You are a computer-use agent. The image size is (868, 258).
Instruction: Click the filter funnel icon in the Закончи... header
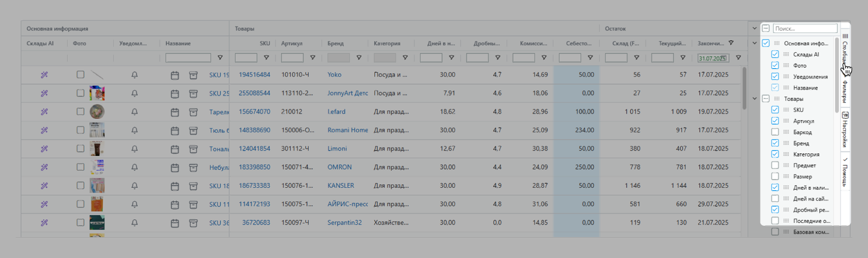[731, 43]
